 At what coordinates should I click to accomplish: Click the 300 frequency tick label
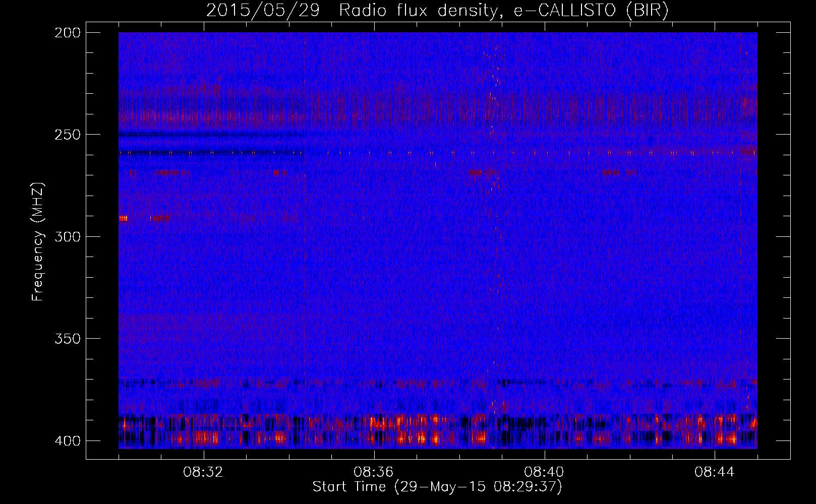coord(68,236)
